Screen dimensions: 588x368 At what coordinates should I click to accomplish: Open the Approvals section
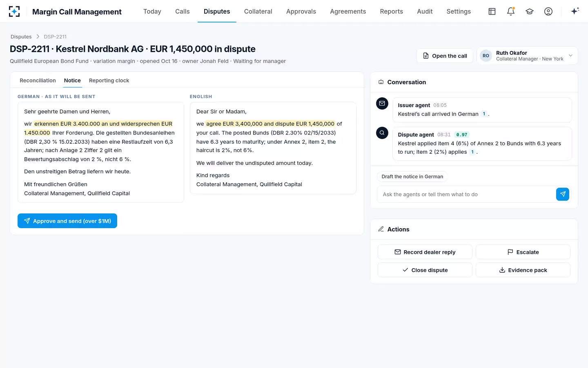click(x=301, y=11)
